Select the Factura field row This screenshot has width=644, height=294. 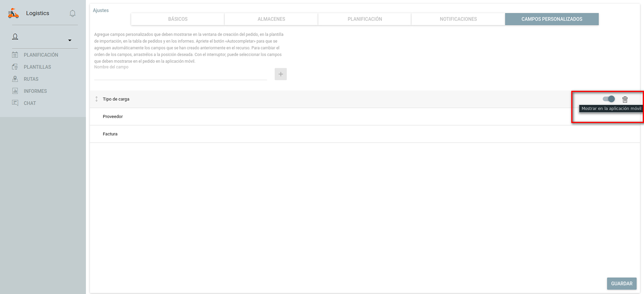click(365, 134)
